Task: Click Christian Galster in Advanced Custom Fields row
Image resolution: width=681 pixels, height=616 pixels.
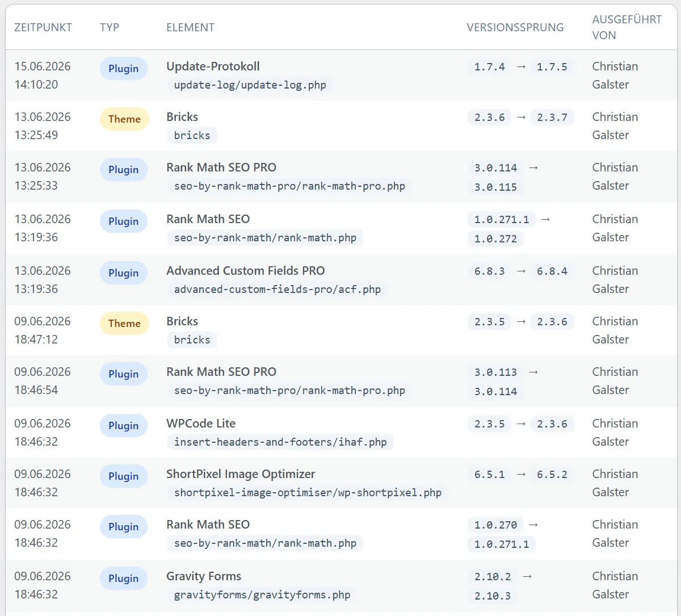Action: click(x=615, y=280)
